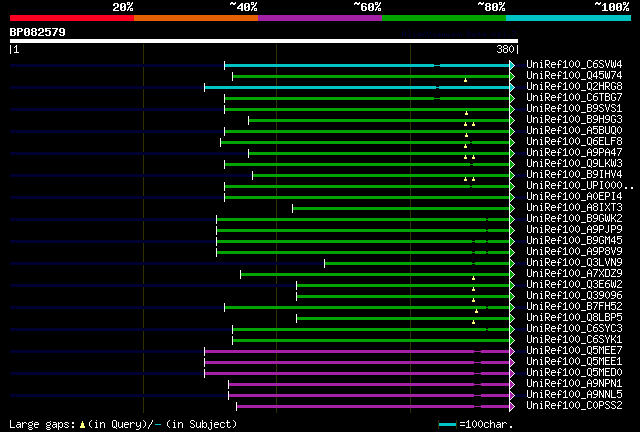This screenshot has width=640, height=432.
Task: Click the UniRef100_A8IXT3 hit name
Action: pos(574,208)
